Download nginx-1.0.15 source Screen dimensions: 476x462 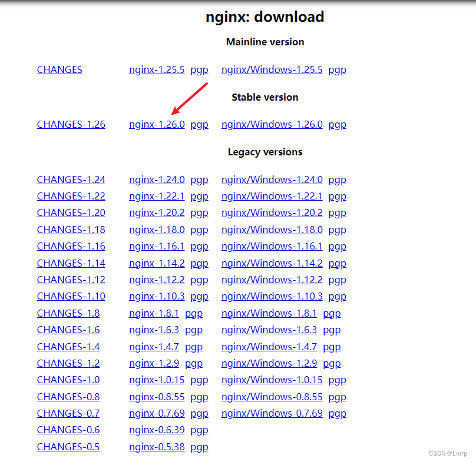click(x=157, y=380)
